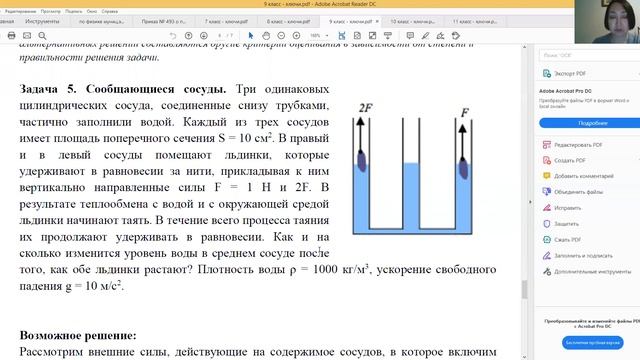This screenshot has width=640, height=360.
Task: Click the Задача 5. Сообщающиеся сосуды heading
Action: [x=123, y=89]
